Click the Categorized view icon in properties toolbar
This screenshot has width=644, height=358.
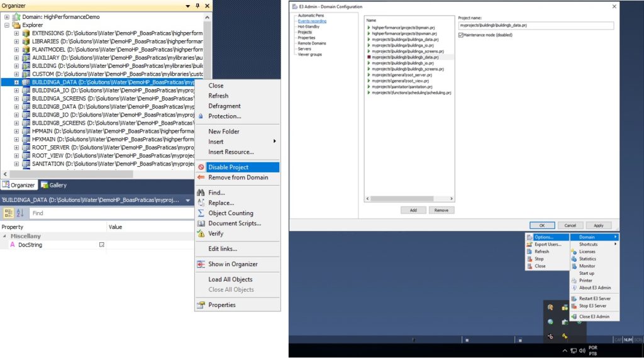(x=8, y=213)
